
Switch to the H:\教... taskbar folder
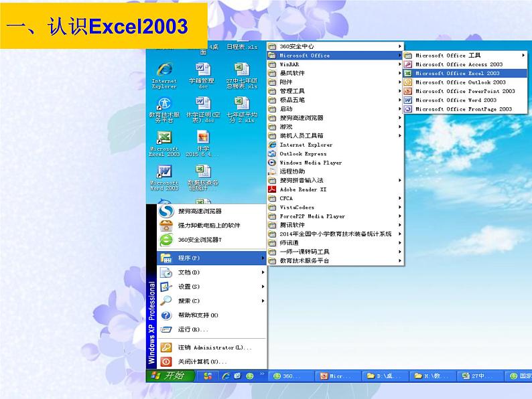(x=432, y=376)
